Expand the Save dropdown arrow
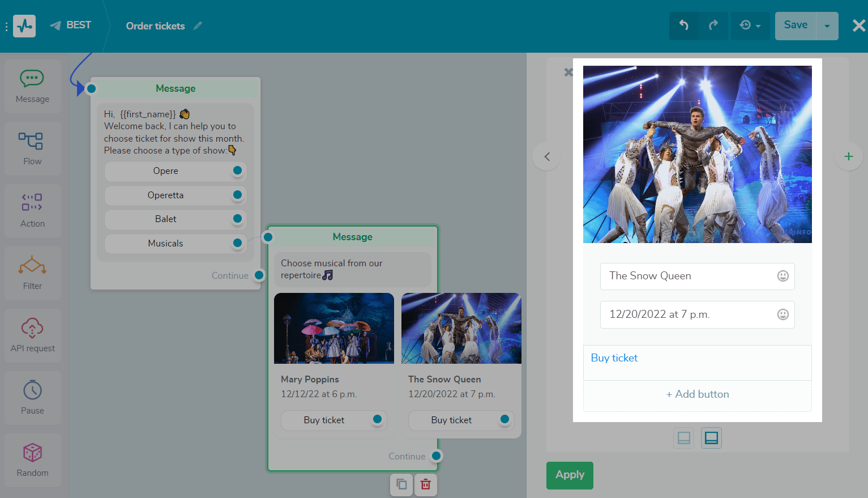The image size is (868, 498). click(x=827, y=26)
